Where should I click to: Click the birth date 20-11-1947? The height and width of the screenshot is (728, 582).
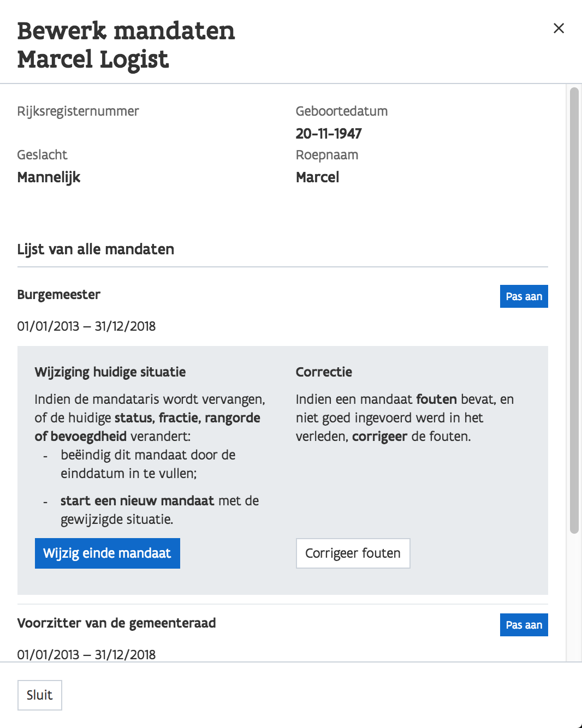point(329,134)
